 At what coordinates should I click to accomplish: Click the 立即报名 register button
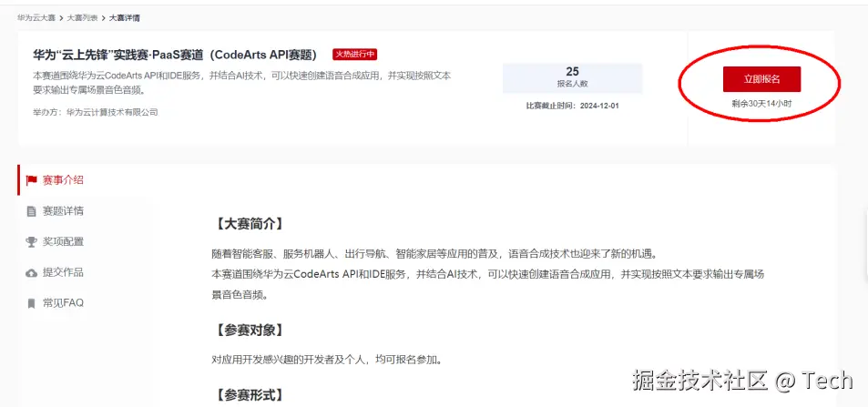[761, 79]
